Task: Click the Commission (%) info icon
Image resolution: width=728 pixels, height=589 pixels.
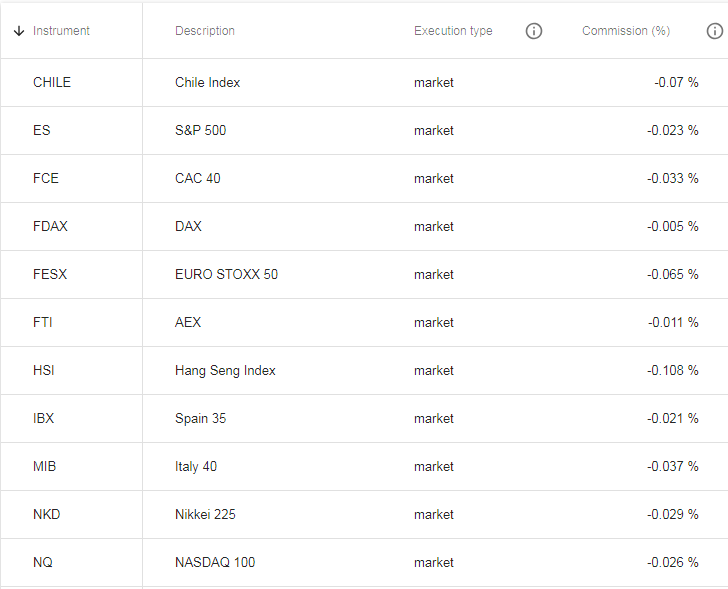Action: click(715, 31)
